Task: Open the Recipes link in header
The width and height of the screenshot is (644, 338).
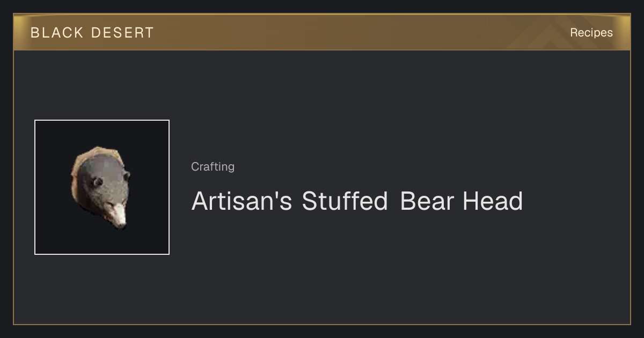Action: pyautogui.click(x=591, y=33)
